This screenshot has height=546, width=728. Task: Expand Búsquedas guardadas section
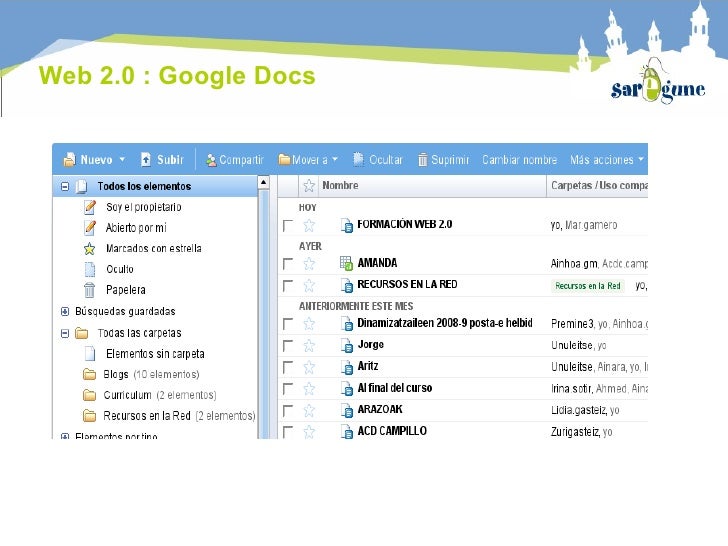click(x=65, y=312)
